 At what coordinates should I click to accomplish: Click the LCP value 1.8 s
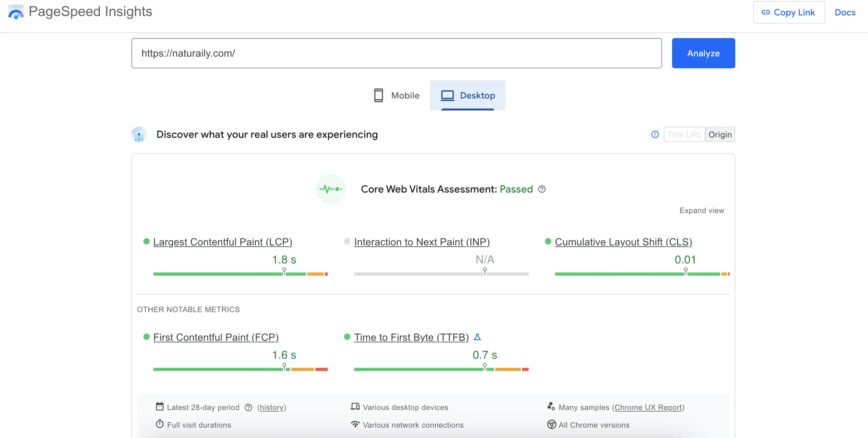tap(284, 260)
